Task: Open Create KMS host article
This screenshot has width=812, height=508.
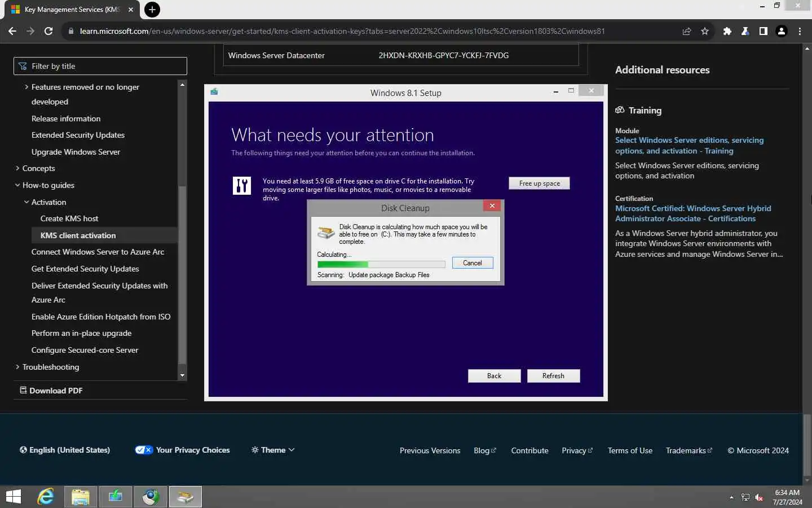Action: [69, 218]
